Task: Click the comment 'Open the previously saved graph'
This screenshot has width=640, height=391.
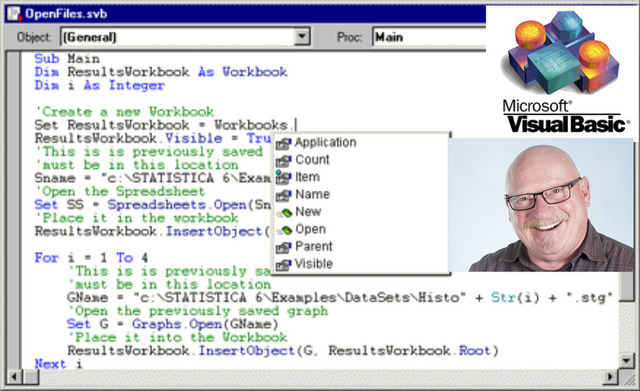Action: point(198,311)
